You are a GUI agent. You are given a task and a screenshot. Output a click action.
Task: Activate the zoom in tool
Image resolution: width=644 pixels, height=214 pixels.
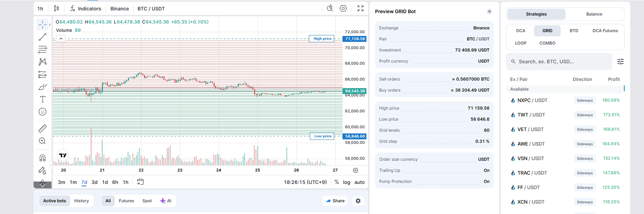pos(43,141)
